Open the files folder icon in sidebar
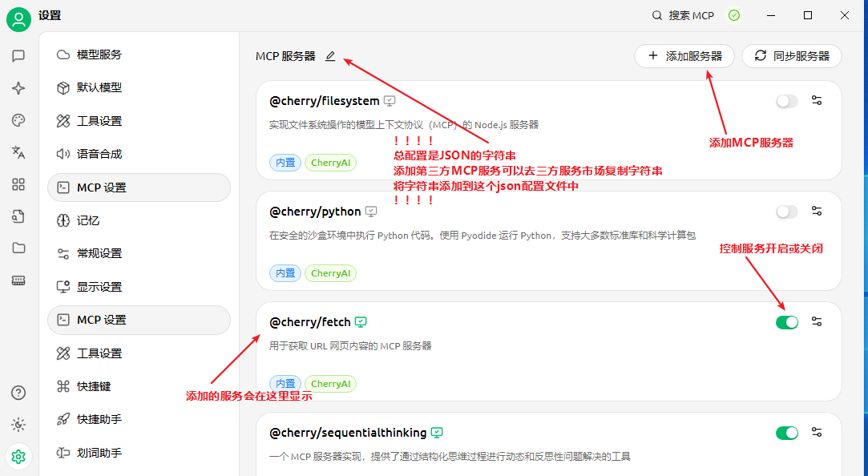The image size is (868, 476). [18, 248]
